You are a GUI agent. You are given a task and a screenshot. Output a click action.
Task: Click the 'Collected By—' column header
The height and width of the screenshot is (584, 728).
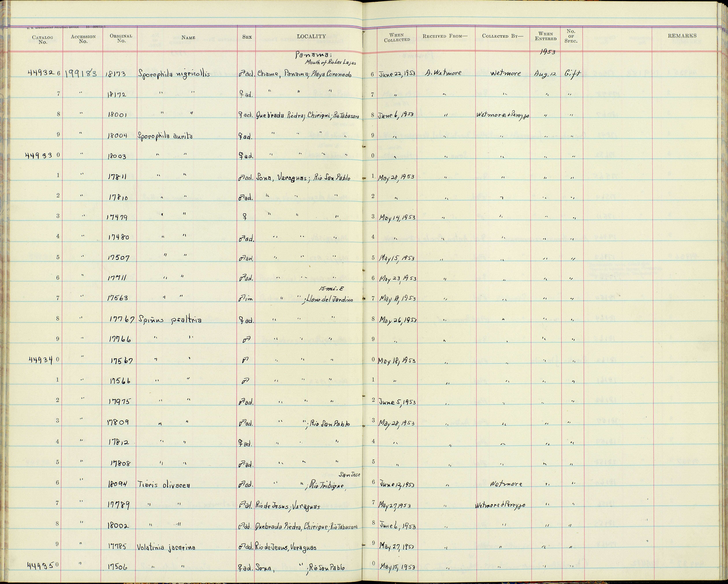[503, 36]
